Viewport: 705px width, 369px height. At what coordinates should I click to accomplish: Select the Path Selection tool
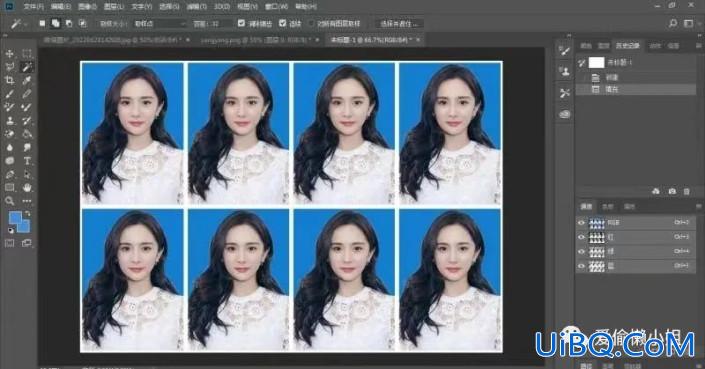(x=27, y=174)
